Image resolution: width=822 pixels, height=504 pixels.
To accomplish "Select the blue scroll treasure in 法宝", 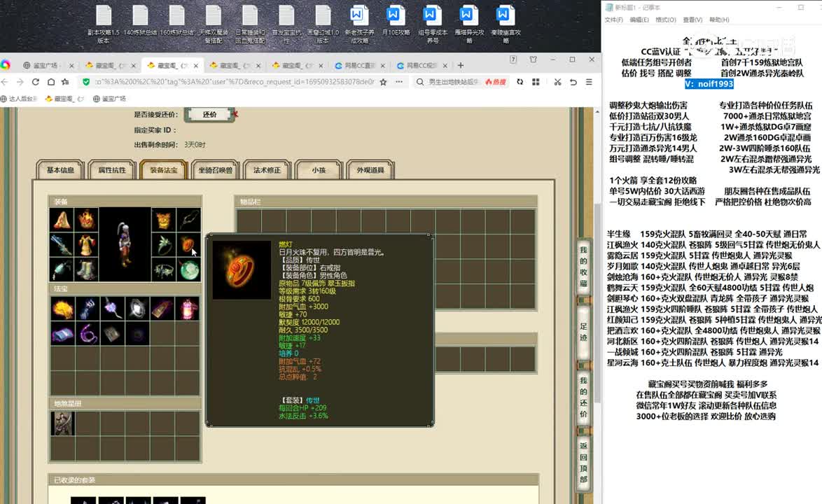I will [x=62, y=334].
